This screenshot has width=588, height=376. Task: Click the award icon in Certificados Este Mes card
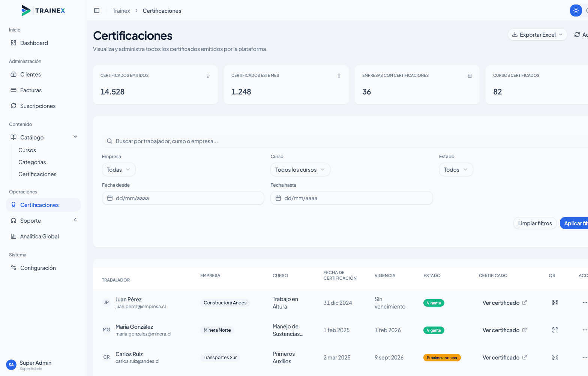pos(339,76)
